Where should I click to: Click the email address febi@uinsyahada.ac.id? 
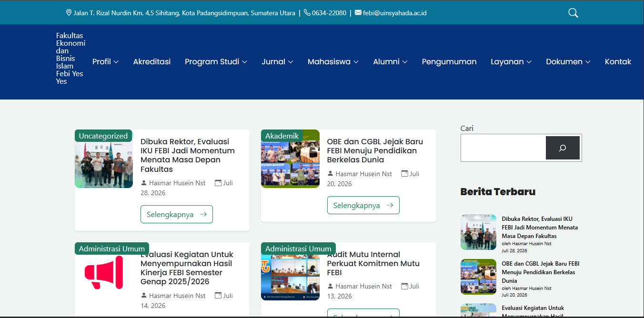(x=395, y=13)
